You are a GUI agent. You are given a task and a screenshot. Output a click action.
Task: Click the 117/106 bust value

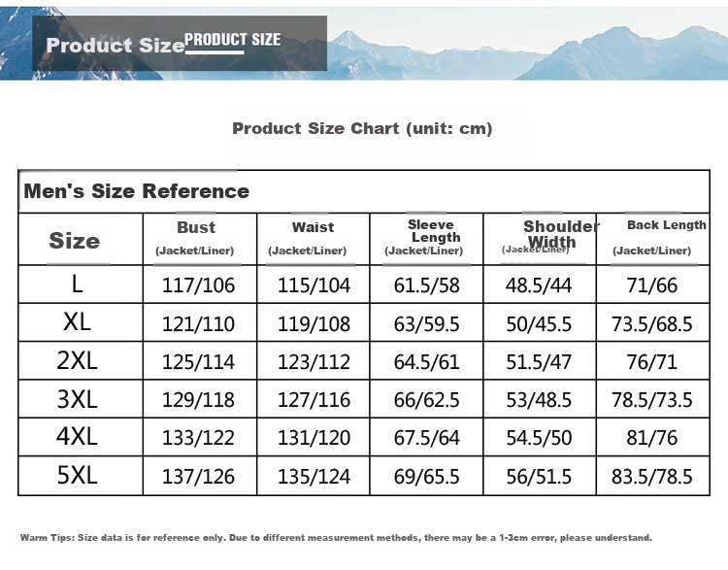pyautogui.click(x=198, y=285)
